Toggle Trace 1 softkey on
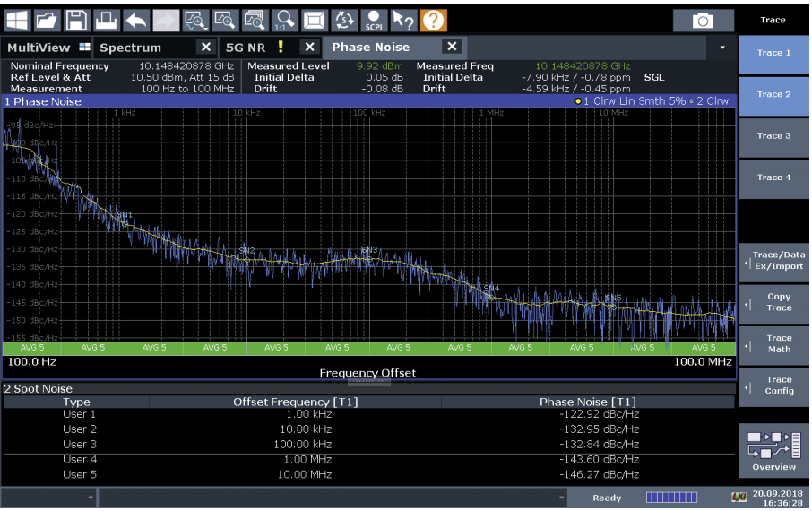Viewport: 812px width, 511px height. click(x=773, y=53)
